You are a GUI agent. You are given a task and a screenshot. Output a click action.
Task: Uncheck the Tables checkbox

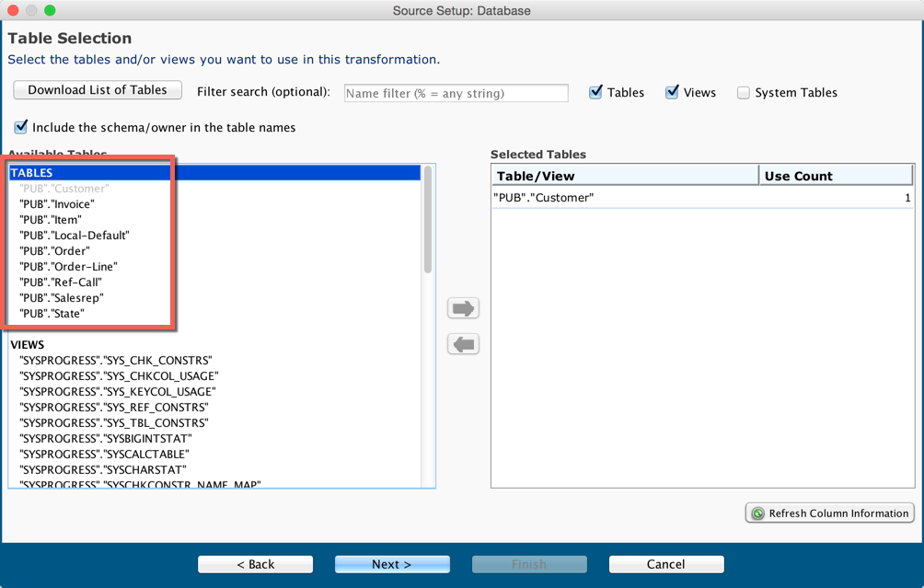tap(595, 92)
